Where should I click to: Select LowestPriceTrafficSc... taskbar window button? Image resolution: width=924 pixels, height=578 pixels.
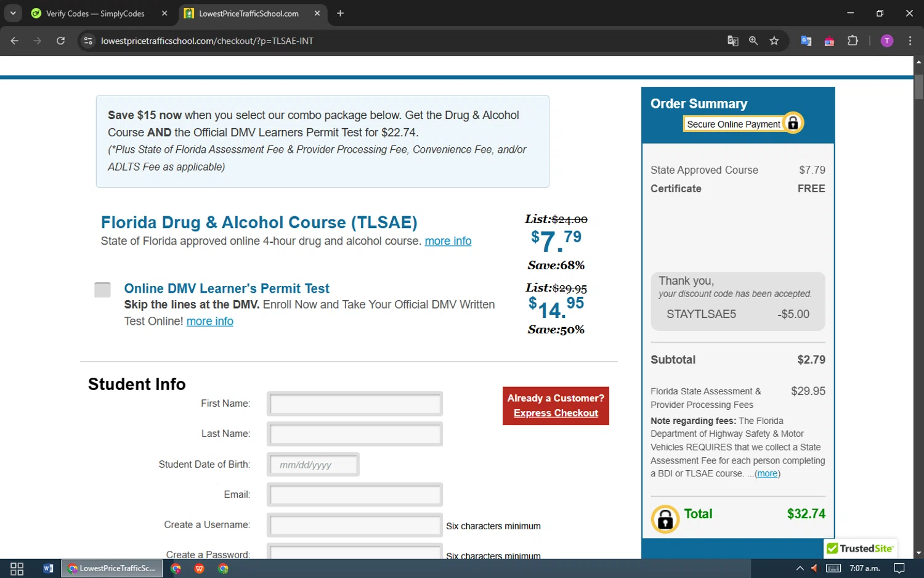click(112, 568)
